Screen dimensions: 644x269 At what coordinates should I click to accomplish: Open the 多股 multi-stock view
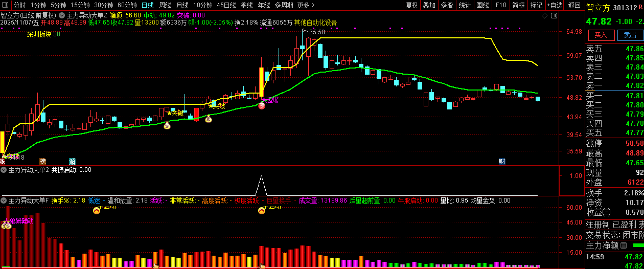447,5
